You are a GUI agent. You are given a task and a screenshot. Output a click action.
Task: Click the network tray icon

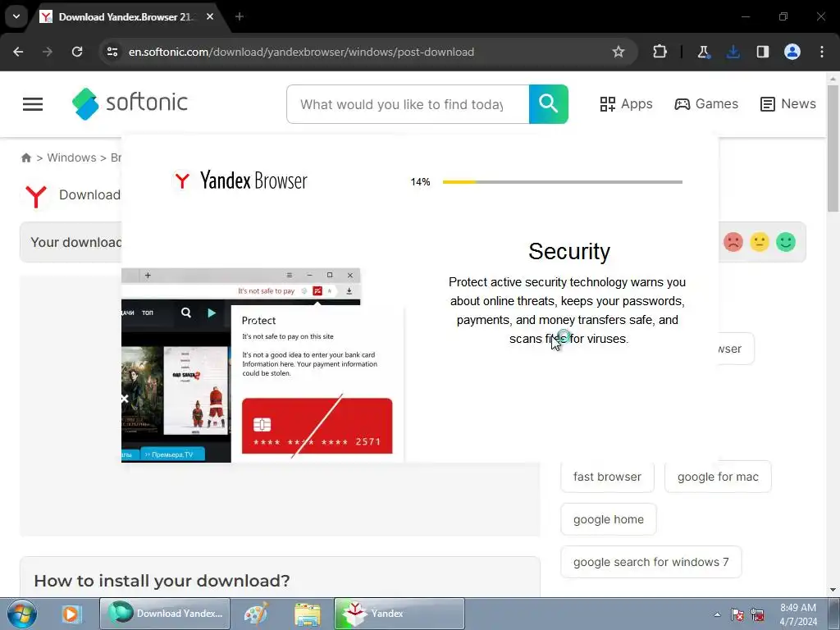(757, 614)
